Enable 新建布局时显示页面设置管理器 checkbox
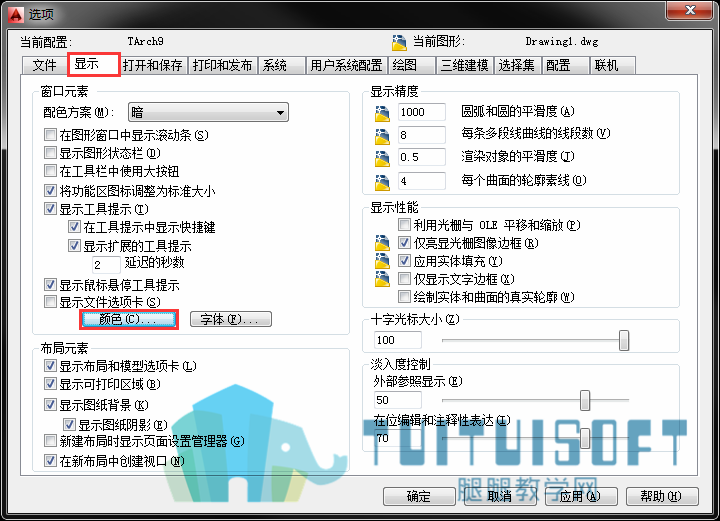Screen dimensions: 720x521 tap(50, 441)
